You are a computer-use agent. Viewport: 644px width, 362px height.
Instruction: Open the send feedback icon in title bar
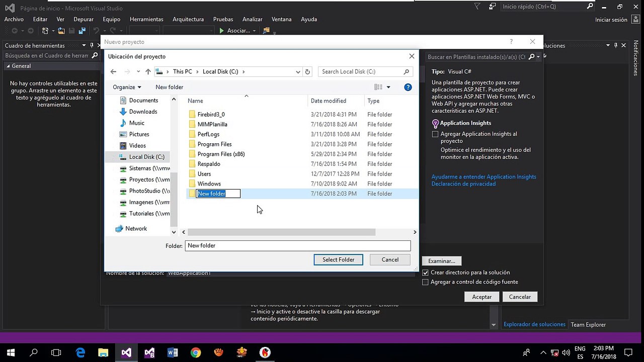tap(492, 7)
